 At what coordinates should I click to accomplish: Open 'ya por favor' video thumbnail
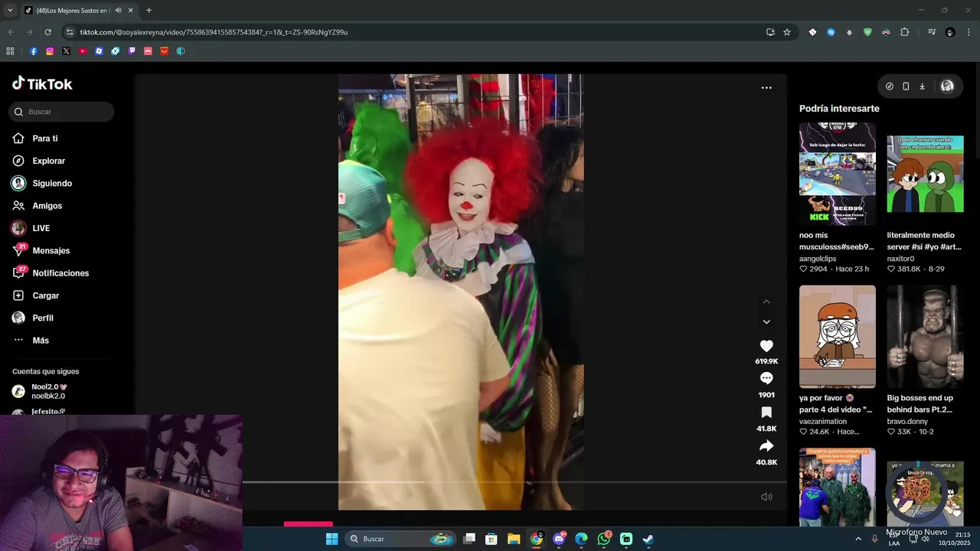(838, 337)
